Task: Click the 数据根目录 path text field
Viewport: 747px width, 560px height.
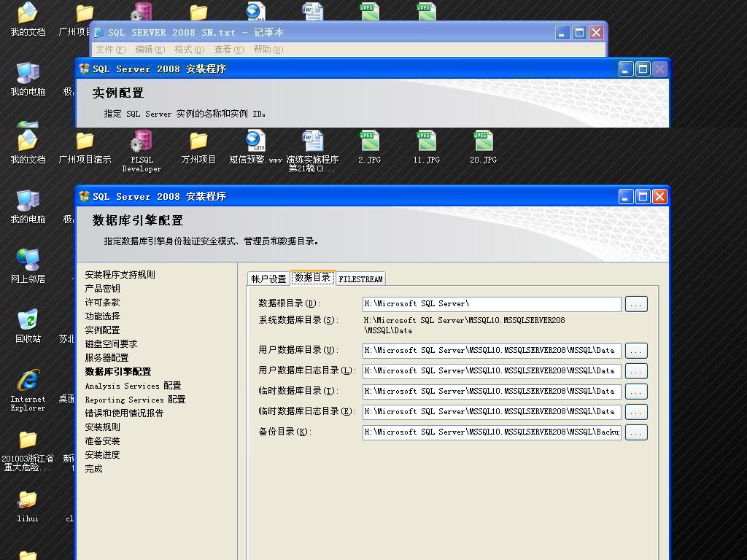Action: pos(492,304)
